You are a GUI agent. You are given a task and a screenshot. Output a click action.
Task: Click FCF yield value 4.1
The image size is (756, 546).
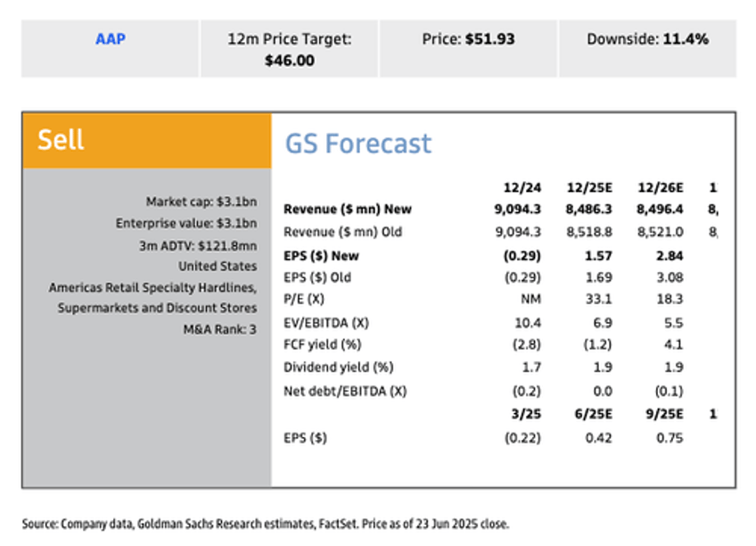coord(673,344)
